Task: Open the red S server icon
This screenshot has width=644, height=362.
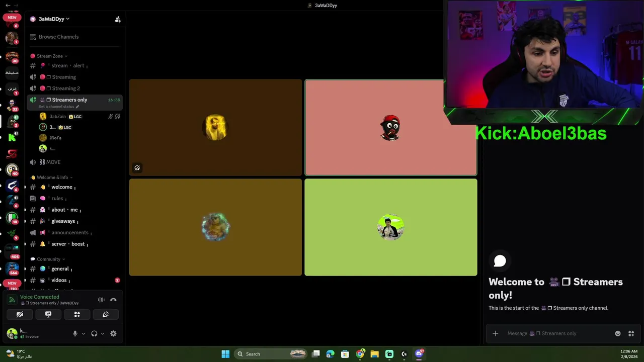Action: pos(12,153)
